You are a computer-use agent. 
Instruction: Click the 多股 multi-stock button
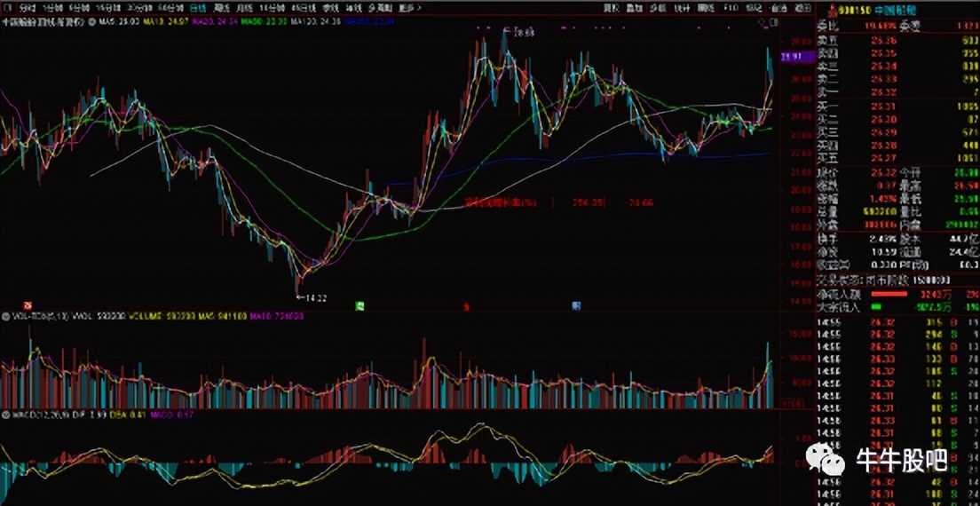(659, 9)
